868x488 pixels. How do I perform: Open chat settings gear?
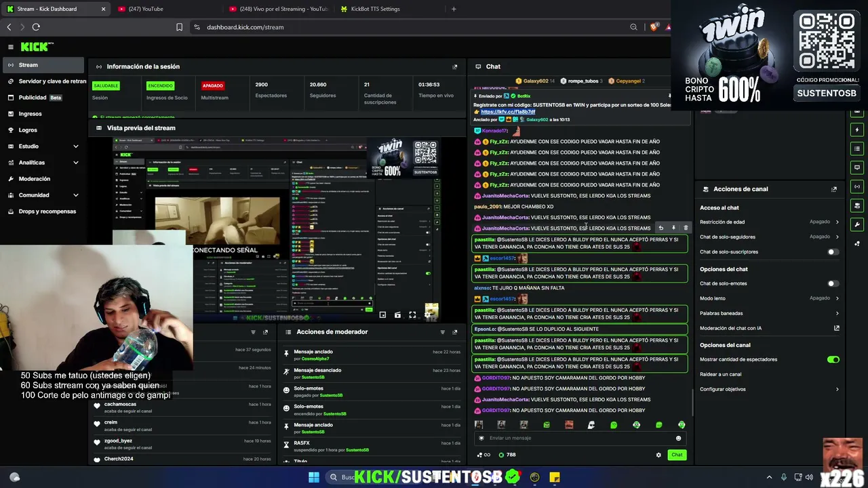point(658,455)
